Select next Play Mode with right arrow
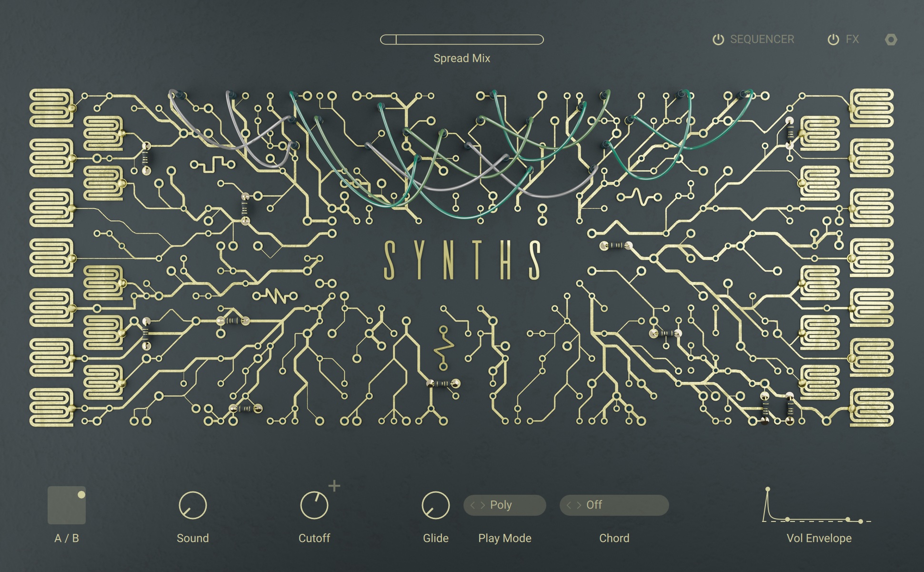Screen dimensions: 924x572 pos(483,505)
